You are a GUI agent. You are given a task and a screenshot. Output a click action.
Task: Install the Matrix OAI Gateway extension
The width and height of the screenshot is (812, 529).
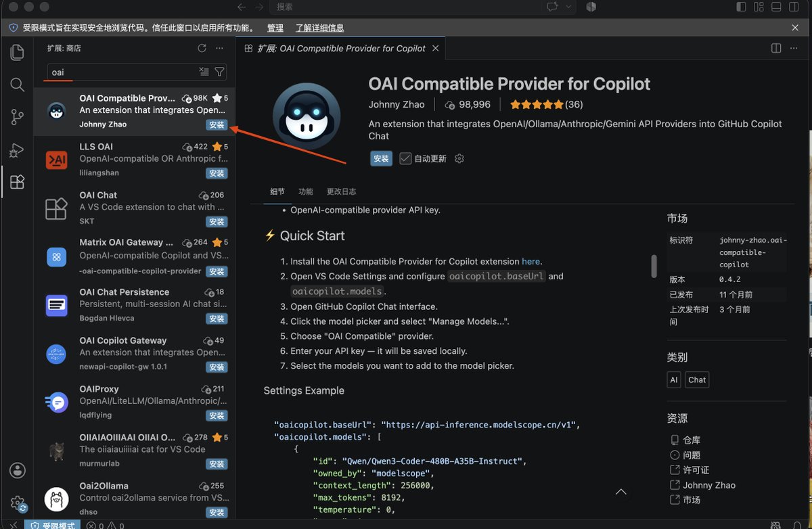[x=217, y=271]
